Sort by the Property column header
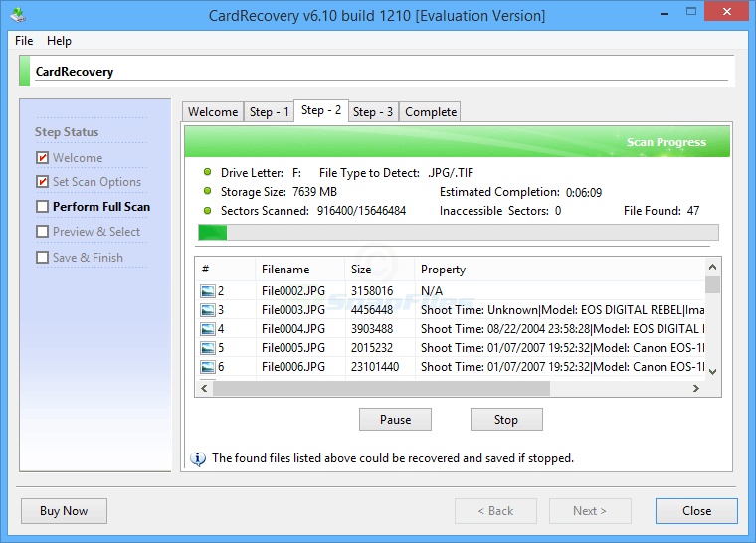Viewport: 756px width, 543px height. click(x=559, y=270)
